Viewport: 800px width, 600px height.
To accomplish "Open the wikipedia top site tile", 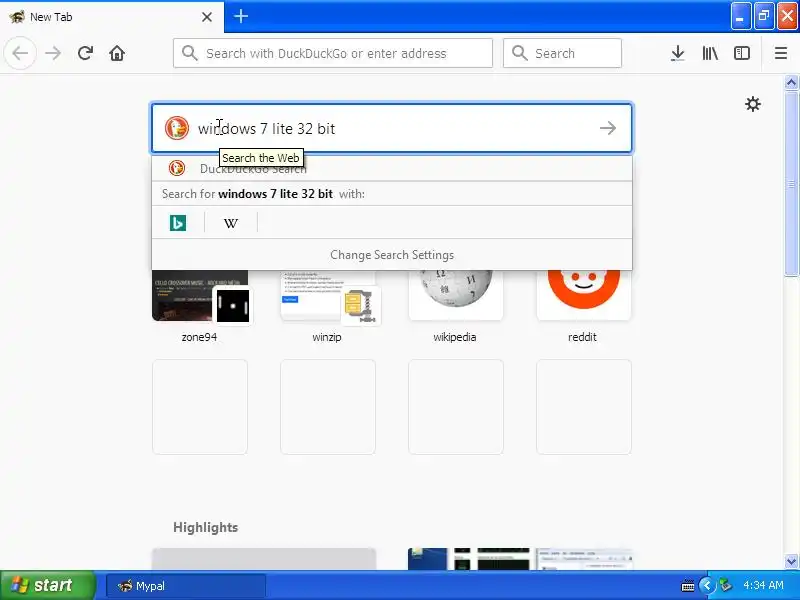I will coord(455,305).
